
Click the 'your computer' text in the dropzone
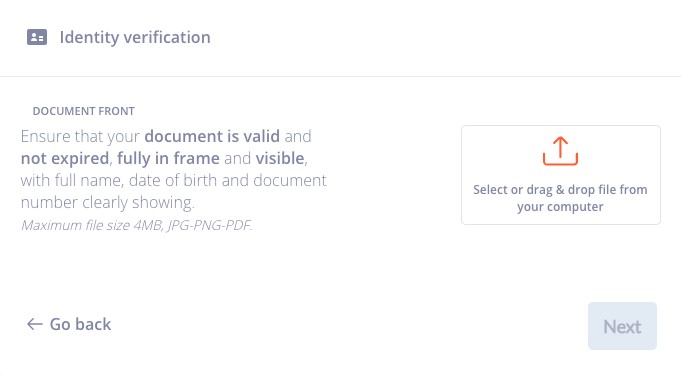(x=560, y=207)
